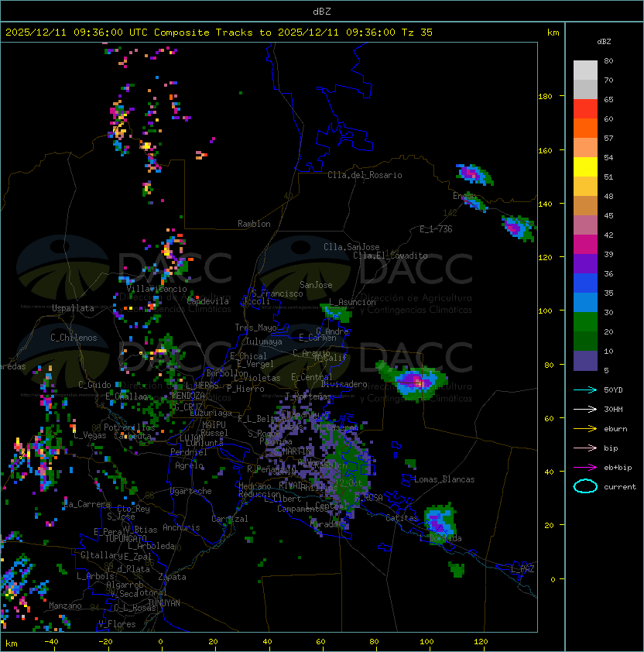Select the Uspallata place label
The width and height of the screenshot is (644, 652).
73,308
